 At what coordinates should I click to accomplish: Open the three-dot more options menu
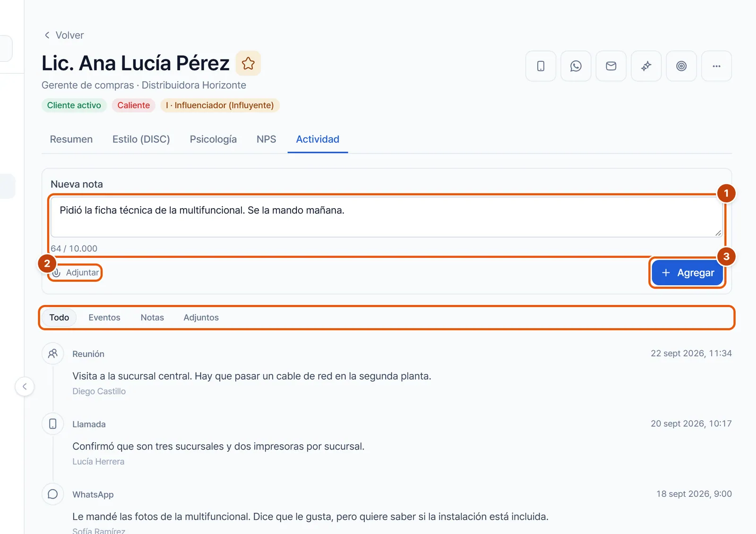click(716, 66)
